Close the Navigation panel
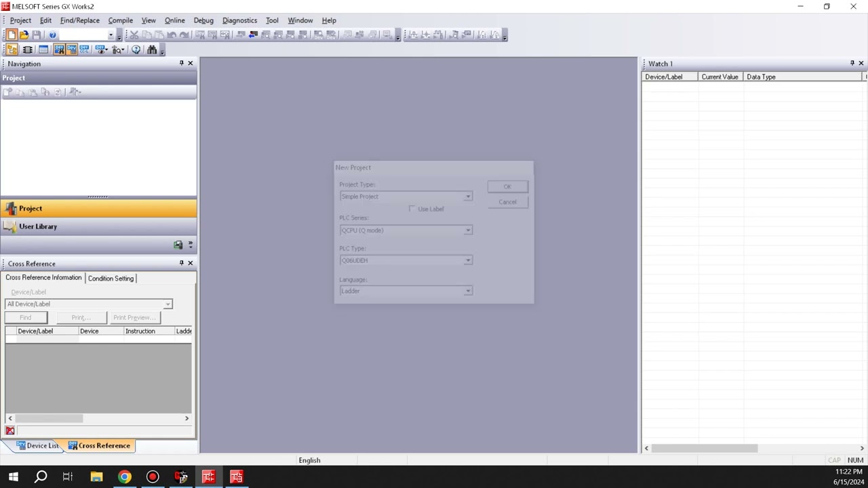This screenshot has width=868, height=488. click(190, 63)
